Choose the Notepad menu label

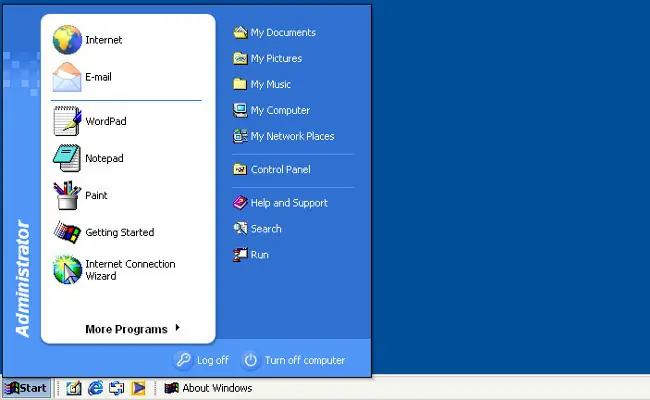click(104, 158)
